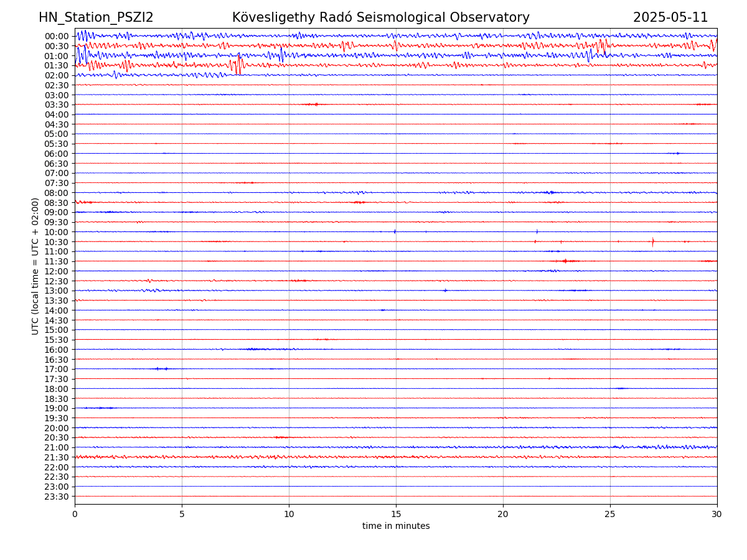Select the 01:30 row time label
This screenshot has width=747, height=560.
[x=57, y=65]
